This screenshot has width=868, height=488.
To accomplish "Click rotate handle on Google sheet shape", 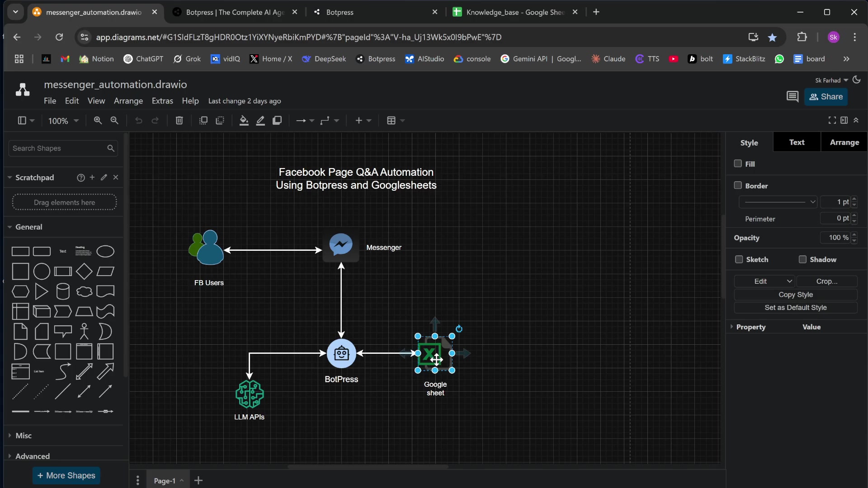I will tap(459, 329).
